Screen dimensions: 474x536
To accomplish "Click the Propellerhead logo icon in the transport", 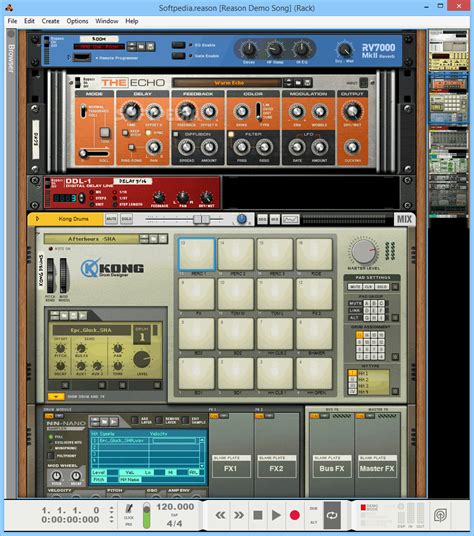I will [x=441, y=515].
